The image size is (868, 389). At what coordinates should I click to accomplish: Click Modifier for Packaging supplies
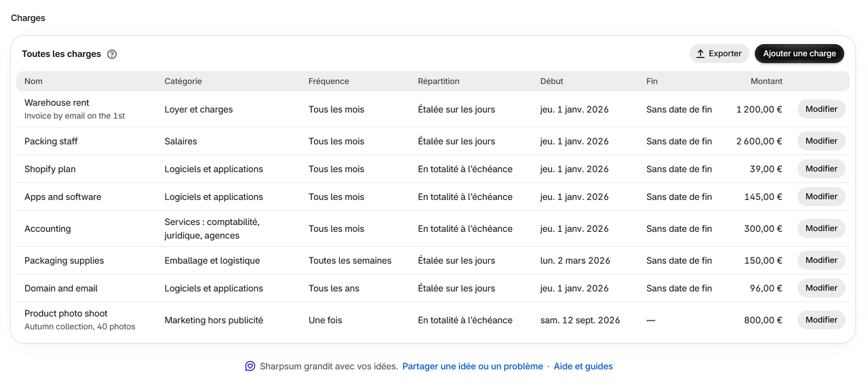tap(821, 260)
